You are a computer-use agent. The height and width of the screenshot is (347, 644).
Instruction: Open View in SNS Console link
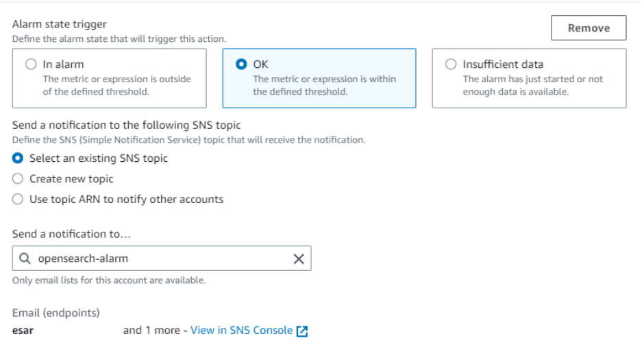241,331
